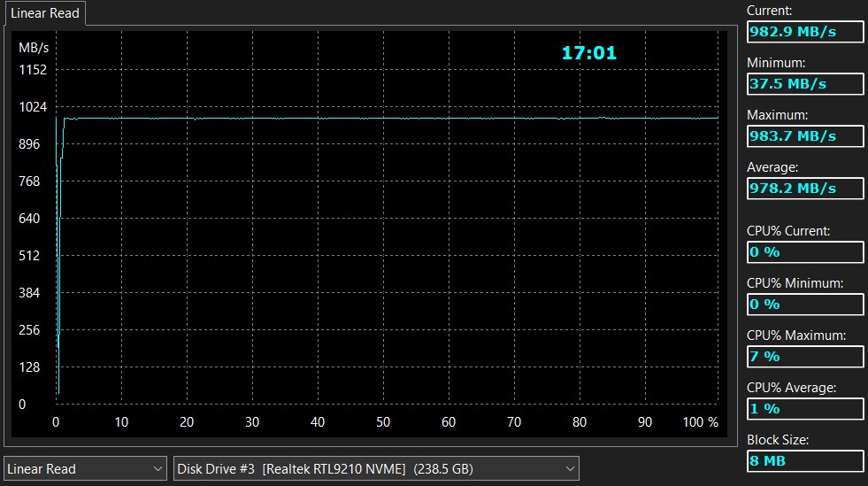This screenshot has width=868, height=486.
Task: Click the Block Size: label
Action: pos(778,440)
